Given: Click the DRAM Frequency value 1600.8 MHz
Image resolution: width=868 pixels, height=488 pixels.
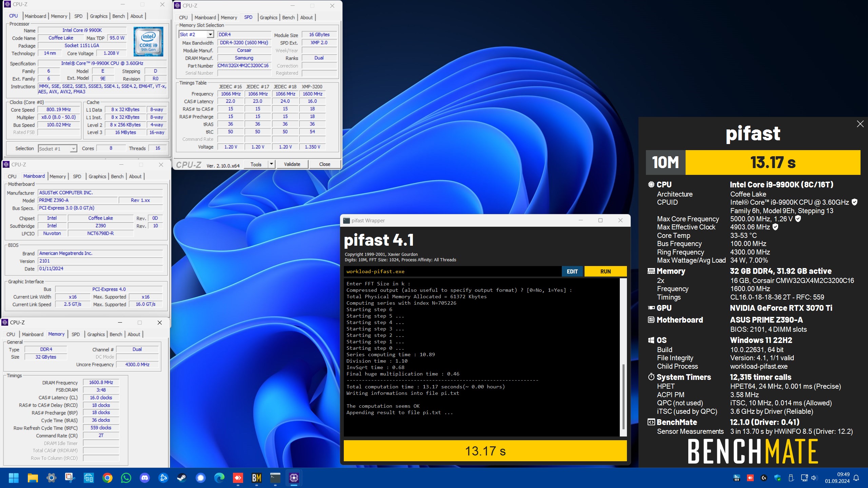Looking at the screenshot, I should pyautogui.click(x=101, y=383).
